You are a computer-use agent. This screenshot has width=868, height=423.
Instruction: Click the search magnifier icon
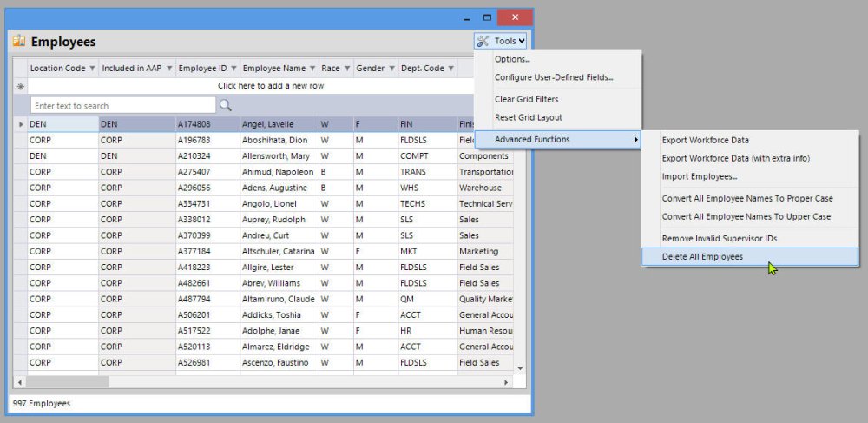coord(226,105)
